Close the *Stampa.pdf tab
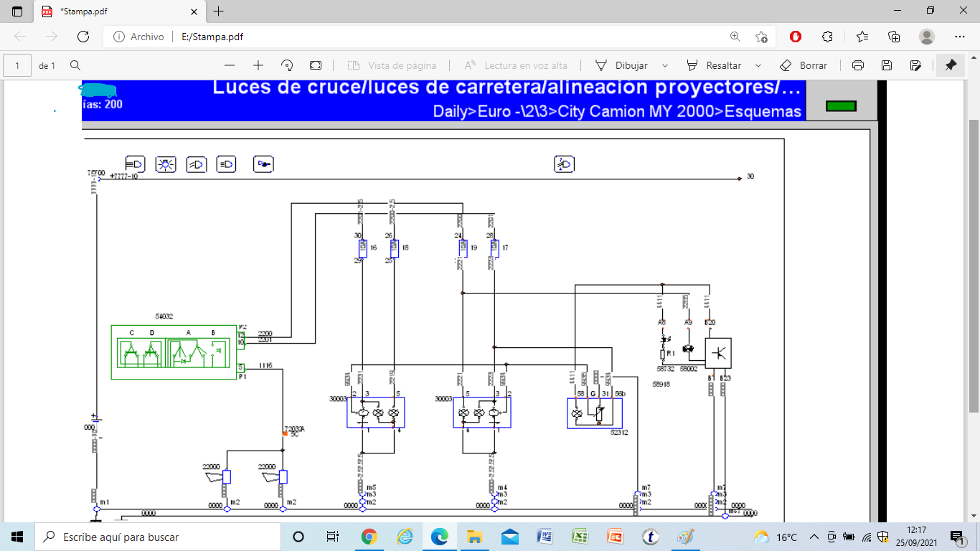 coord(193,11)
